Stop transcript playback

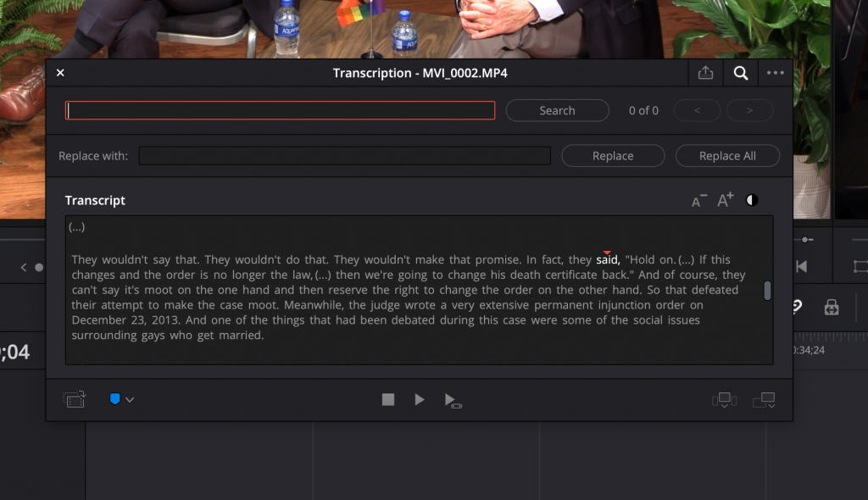pyautogui.click(x=388, y=399)
